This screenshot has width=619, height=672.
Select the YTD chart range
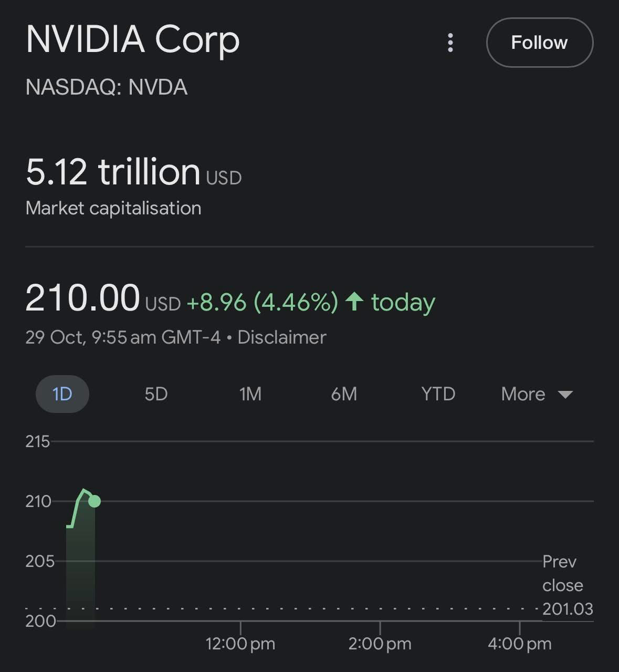coord(438,394)
